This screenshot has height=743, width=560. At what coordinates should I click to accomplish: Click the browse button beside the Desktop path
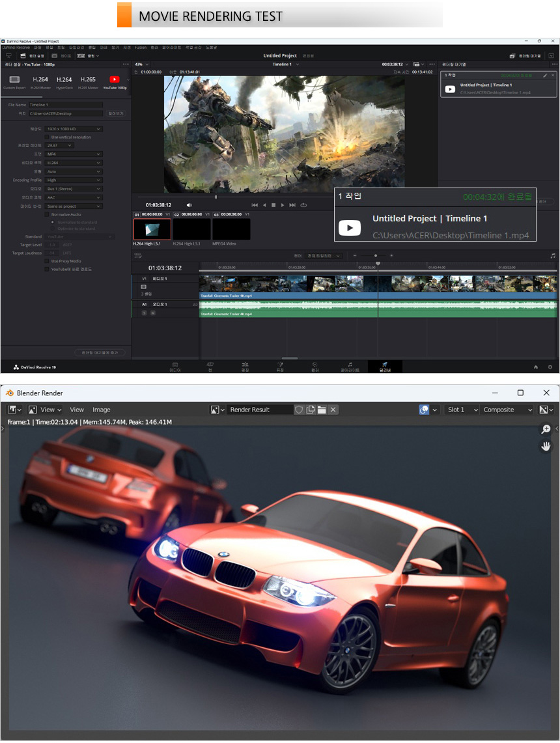[x=115, y=113]
